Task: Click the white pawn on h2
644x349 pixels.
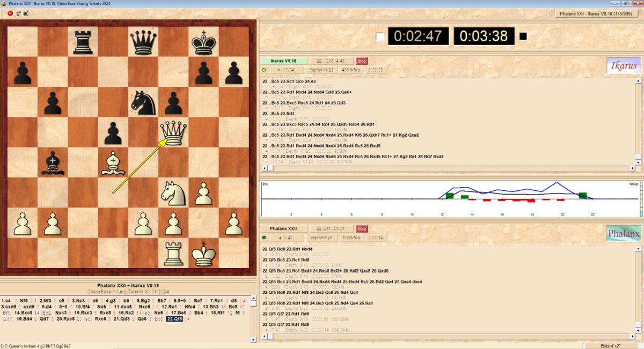Action: (x=234, y=224)
